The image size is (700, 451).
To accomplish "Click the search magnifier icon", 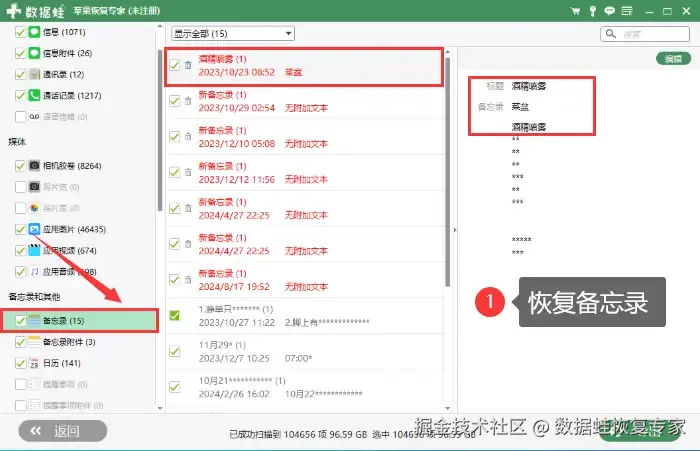I will (x=611, y=33).
